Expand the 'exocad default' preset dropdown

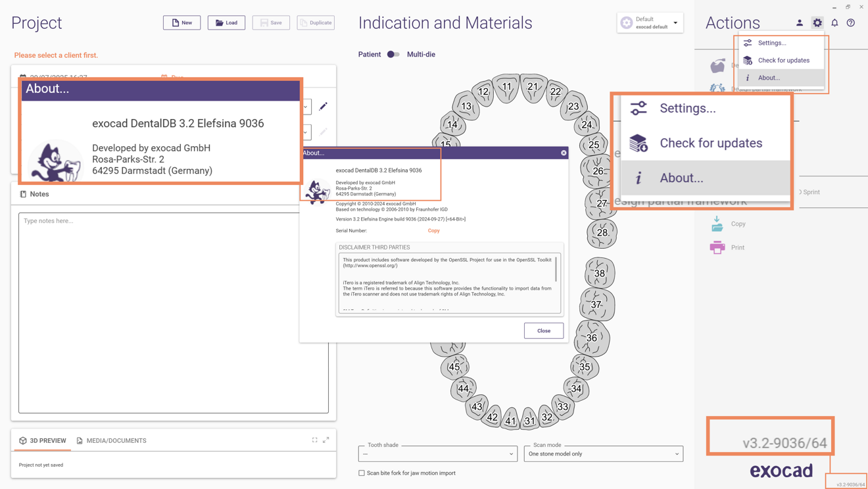point(675,22)
